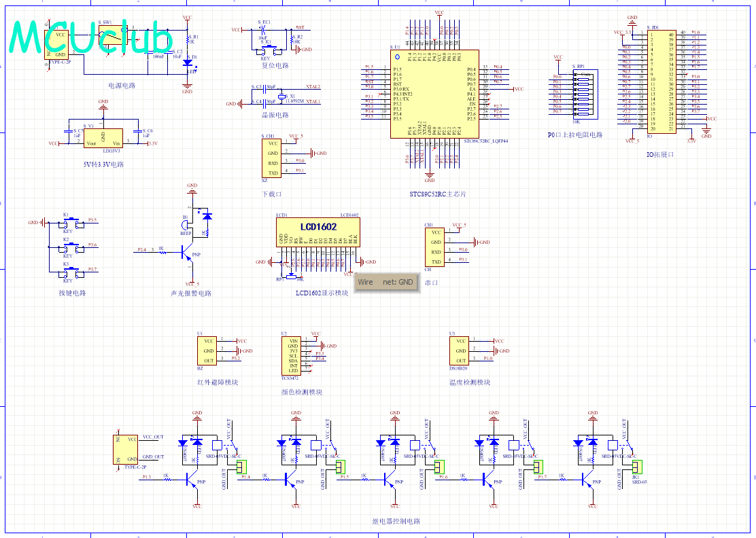
Task: Click the RP1 10K potentiometer below LCD
Action: click(292, 276)
